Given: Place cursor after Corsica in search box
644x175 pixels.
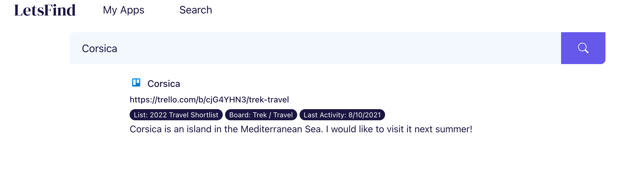Looking at the screenshot, I should pos(118,49).
